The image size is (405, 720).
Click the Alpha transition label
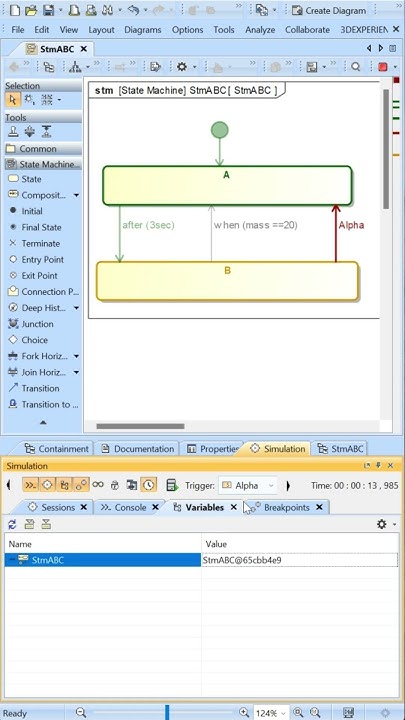351,225
